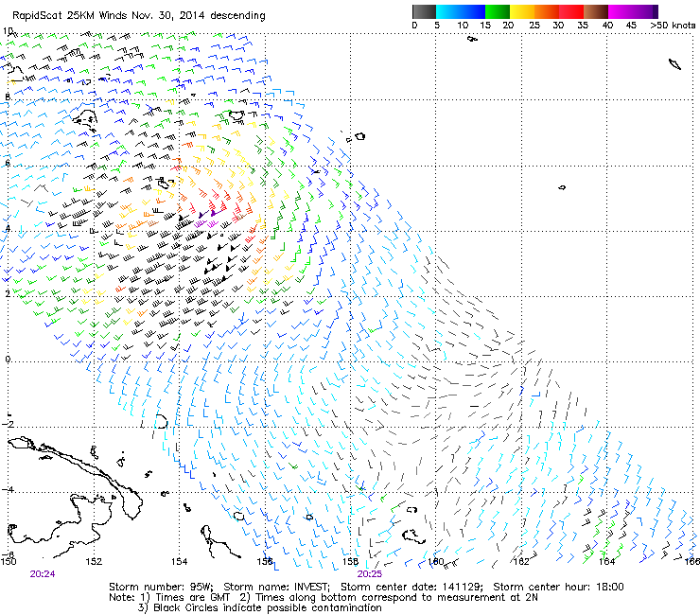Image resolution: width=700 pixels, height=615 pixels.
Task: Pick the brown 35–40 knots legend segment
Action: point(596,11)
